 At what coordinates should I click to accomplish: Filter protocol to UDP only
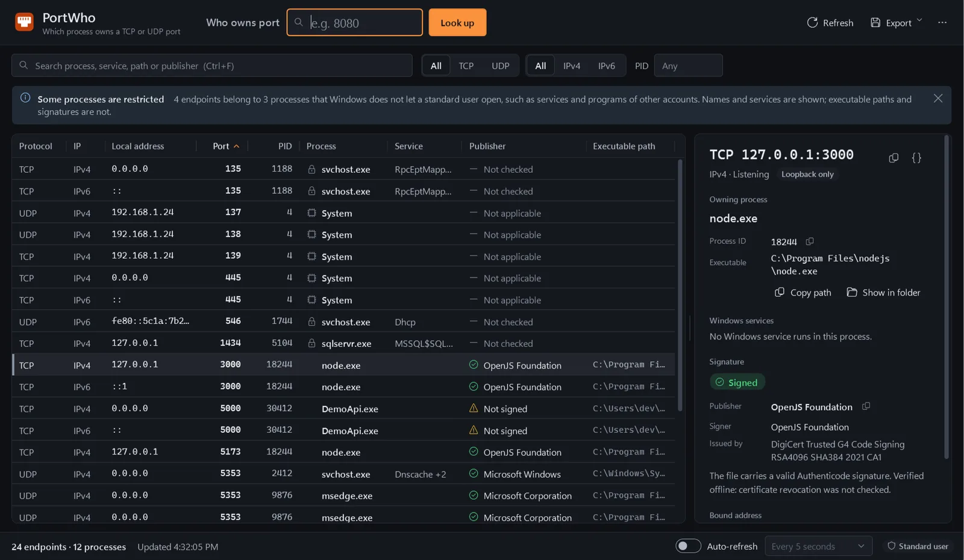pyautogui.click(x=500, y=66)
